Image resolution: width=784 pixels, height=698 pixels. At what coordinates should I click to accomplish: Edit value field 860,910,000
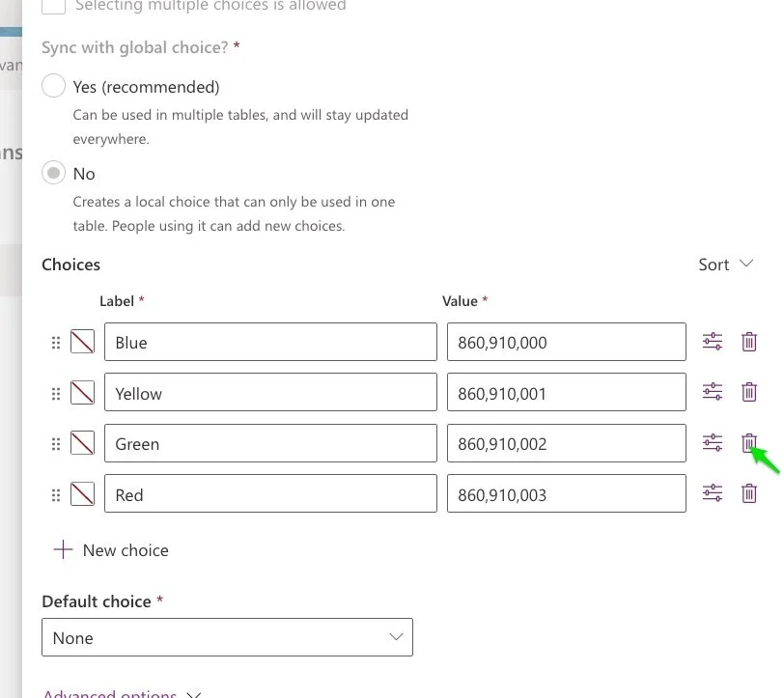[567, 342]
